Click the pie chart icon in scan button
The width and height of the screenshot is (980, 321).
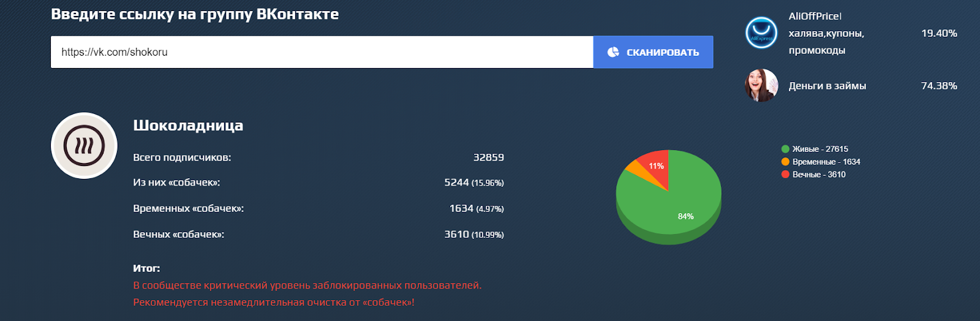coord(613,52)
